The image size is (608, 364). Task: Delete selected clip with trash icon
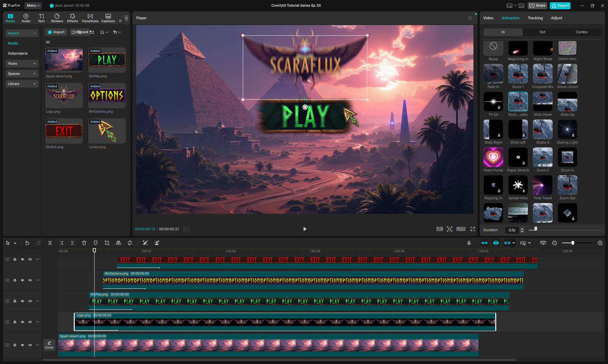pos(84,243)
